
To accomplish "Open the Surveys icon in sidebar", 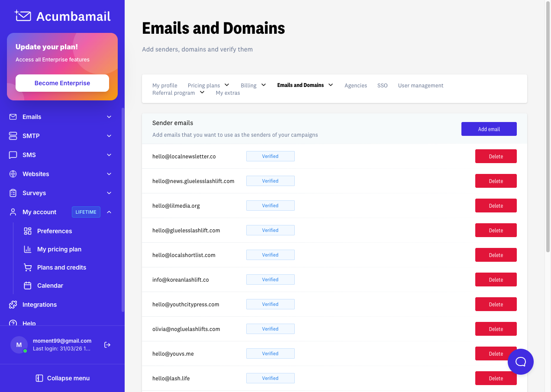I will click(13, 193).
